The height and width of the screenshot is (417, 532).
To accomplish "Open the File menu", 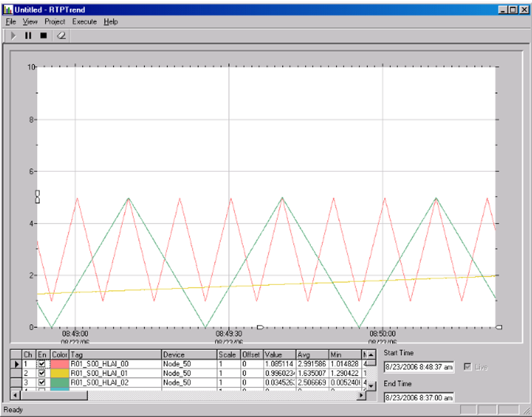I will (x=11, y=22).
